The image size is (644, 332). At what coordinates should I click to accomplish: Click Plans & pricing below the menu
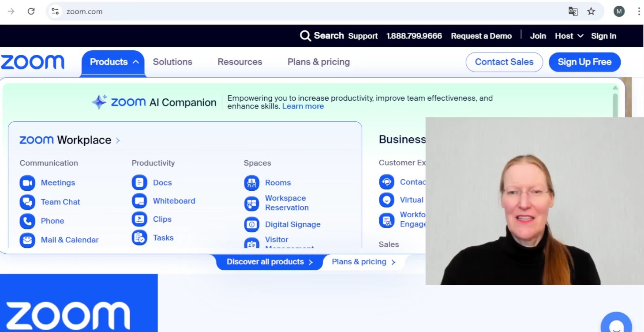(x=363, y=262)
